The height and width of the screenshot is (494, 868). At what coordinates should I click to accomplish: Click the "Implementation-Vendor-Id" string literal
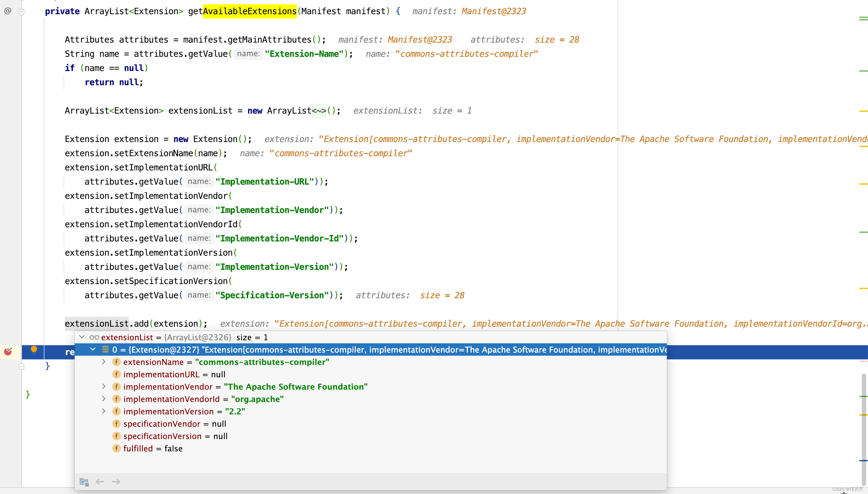(x=280, y=239)
